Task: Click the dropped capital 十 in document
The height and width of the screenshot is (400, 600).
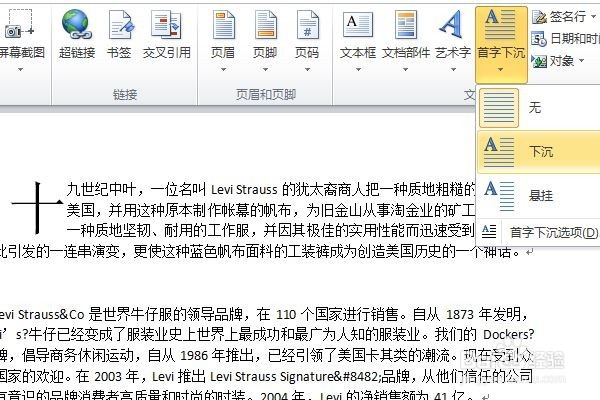Action: coord(38,207)
